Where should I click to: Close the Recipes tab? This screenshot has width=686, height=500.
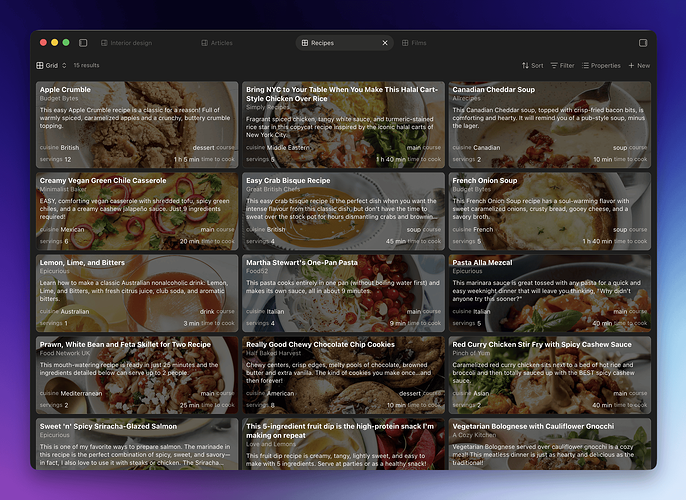[385, 43]
